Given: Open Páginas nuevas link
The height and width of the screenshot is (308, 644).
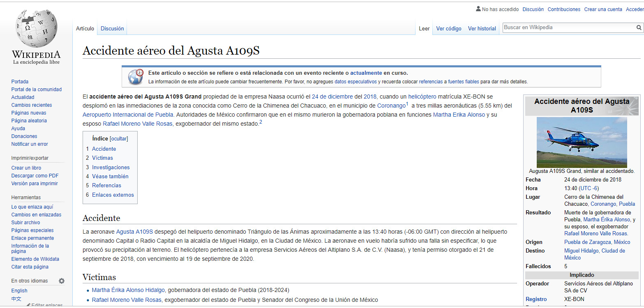Looking at the screenshot, I should [x=29, y=113].
